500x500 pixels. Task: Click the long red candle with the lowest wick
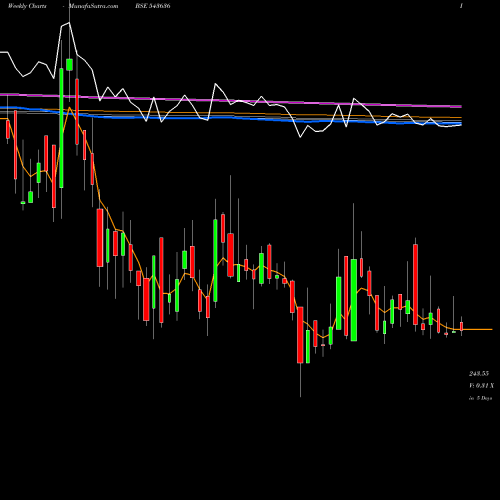[x=300, y=335]
